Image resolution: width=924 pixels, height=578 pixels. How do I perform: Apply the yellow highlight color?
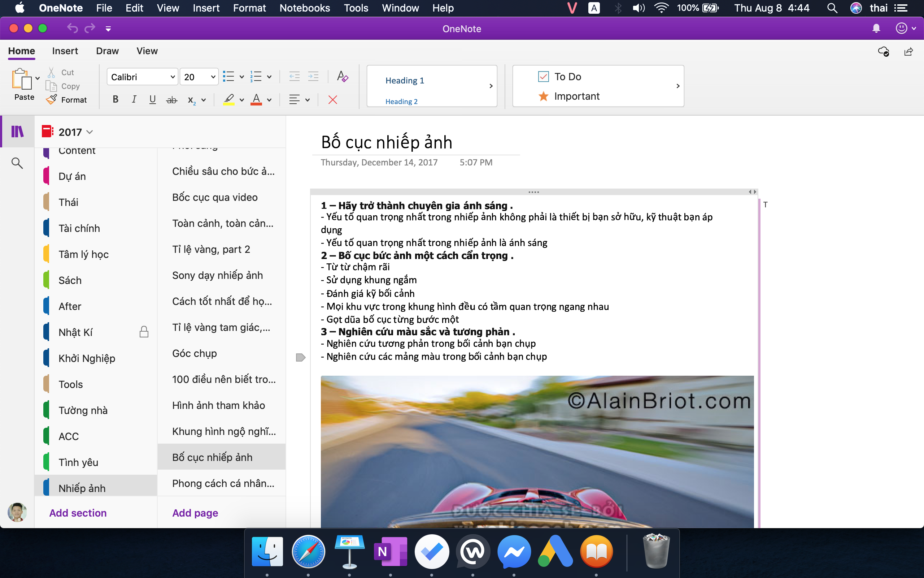pyautogui.click(x=228, y=100)
